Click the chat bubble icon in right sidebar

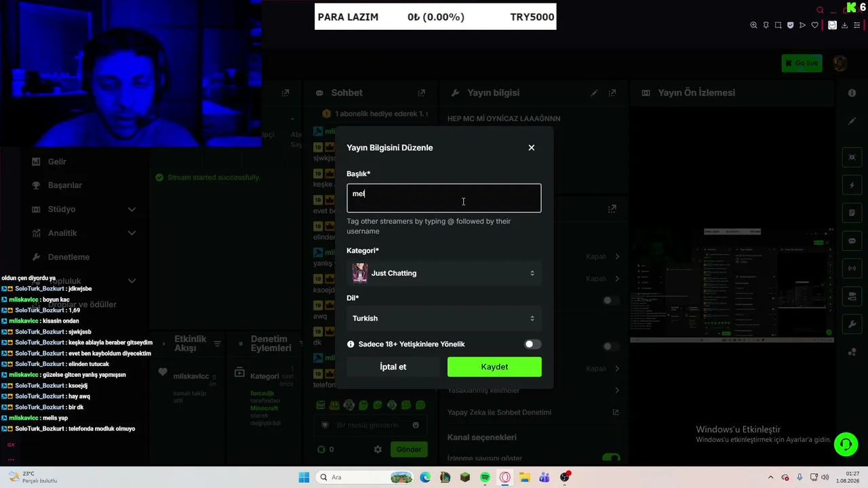852,241
